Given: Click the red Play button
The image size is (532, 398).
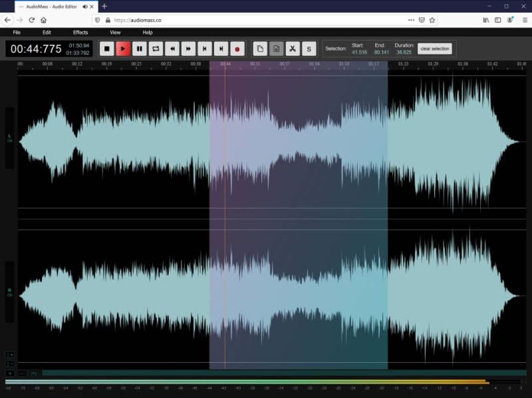Looking at the screenshot, I should 123,49.
